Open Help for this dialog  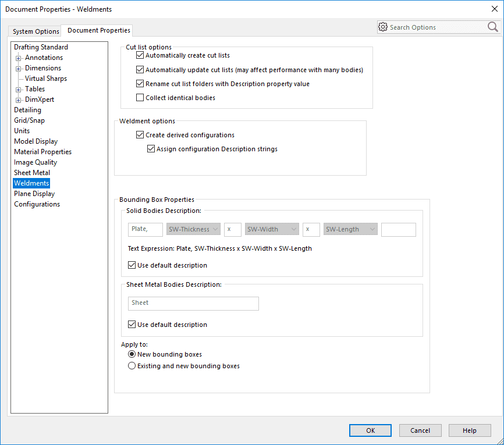pyautogui.click(x=470, y=430)
